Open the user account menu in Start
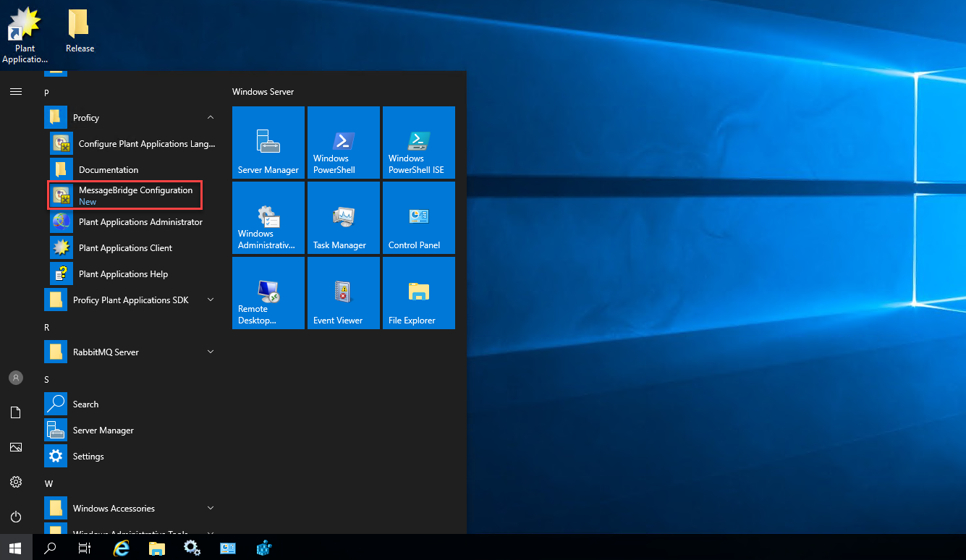966x560 pixels. point(16,378)
